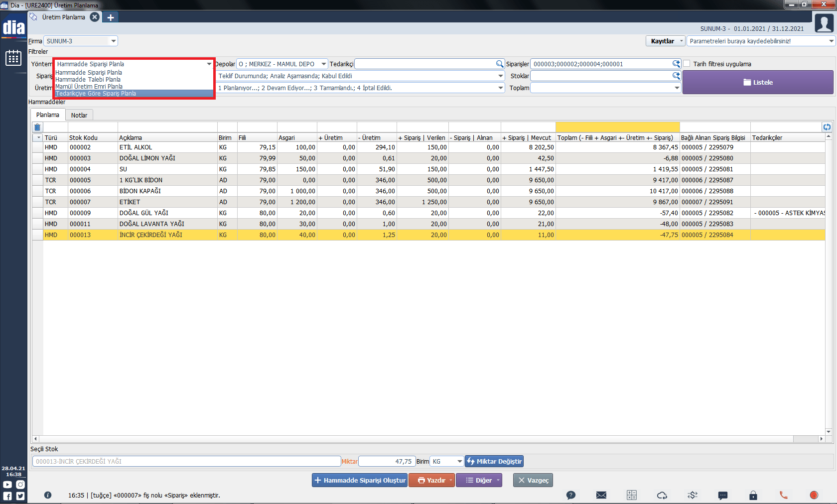Image resolution: width=837 pixels, height=504 pixels.
Task: Open the calendar icon in the left sidebar
Action: [13, 58]
